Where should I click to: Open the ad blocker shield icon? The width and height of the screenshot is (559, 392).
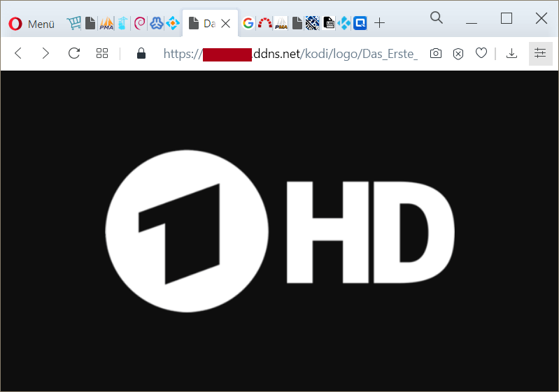click(458, 54)
